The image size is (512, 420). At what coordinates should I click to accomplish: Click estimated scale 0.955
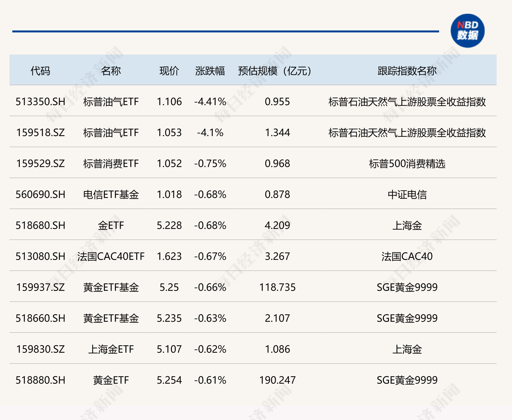click(x=277, y=102)
